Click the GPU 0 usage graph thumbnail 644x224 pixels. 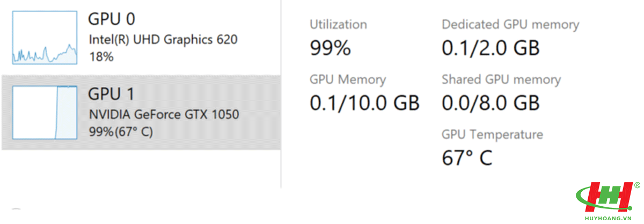coord(45,38)
